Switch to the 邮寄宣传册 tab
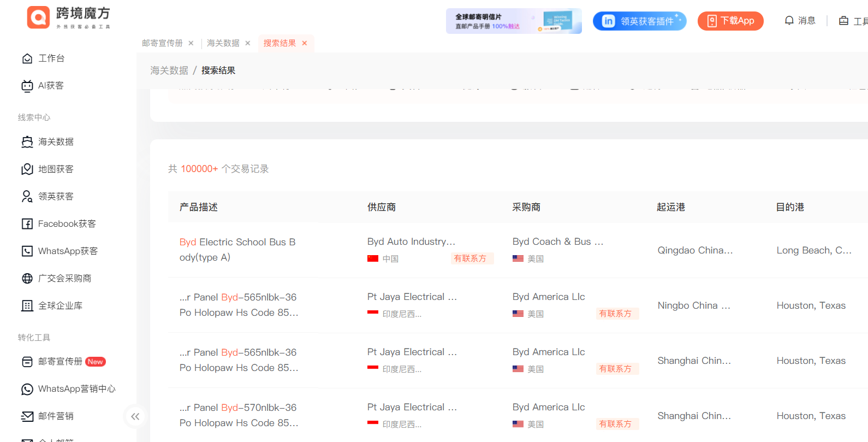The width and height of the screenshot is (868, 442). pos(162,43)
